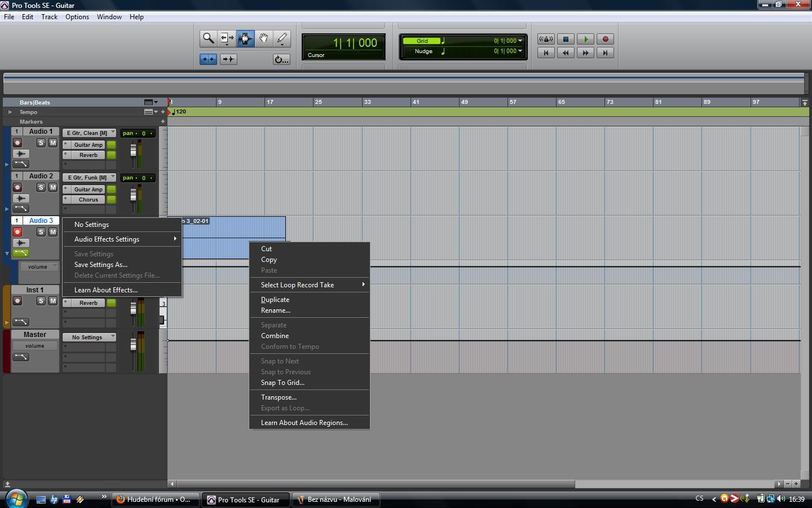The height and width of the screenshot is (508, 812).
Task: Record-enable the Audio 2 track
Action: click(x=17, y=187)
